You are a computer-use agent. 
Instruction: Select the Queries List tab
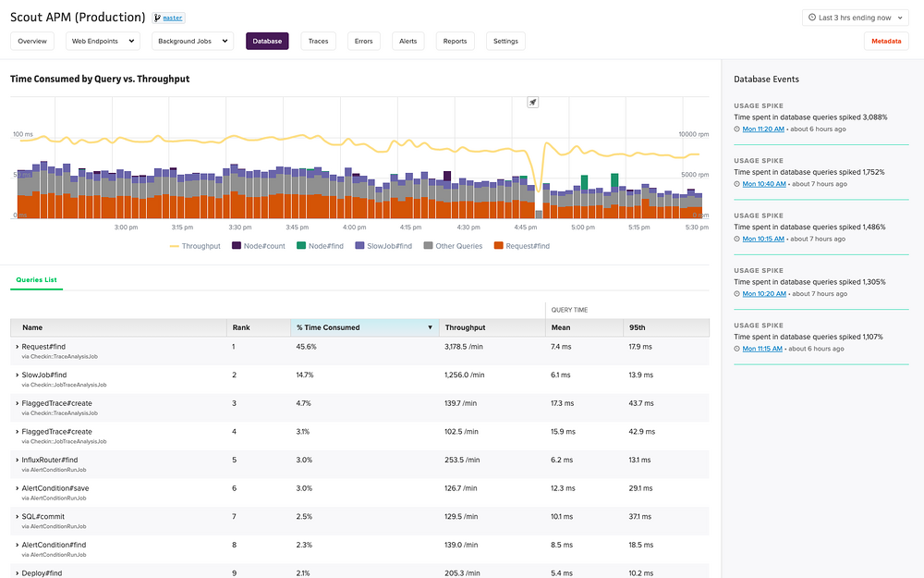coord(37,280)
